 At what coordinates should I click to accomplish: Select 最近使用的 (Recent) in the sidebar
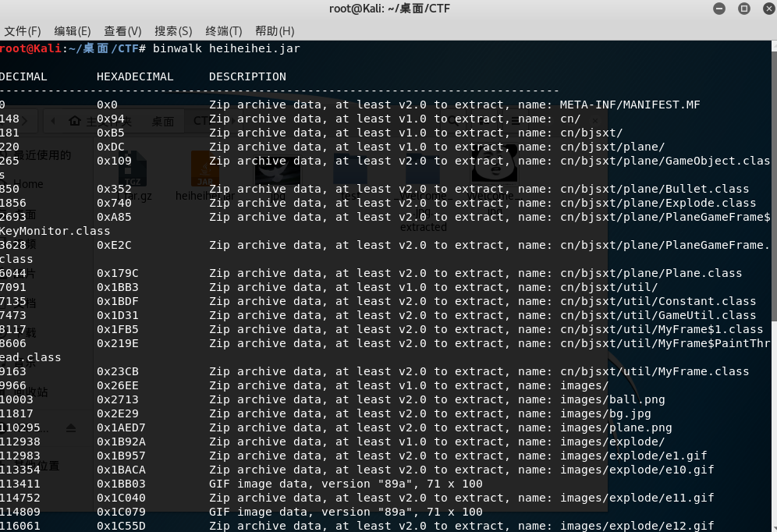pos(43,154)
